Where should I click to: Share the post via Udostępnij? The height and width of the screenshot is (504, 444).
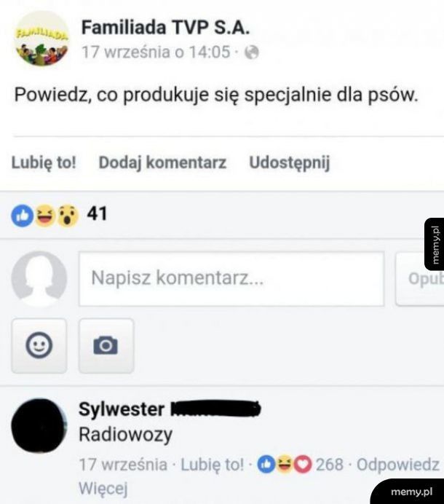290,163
